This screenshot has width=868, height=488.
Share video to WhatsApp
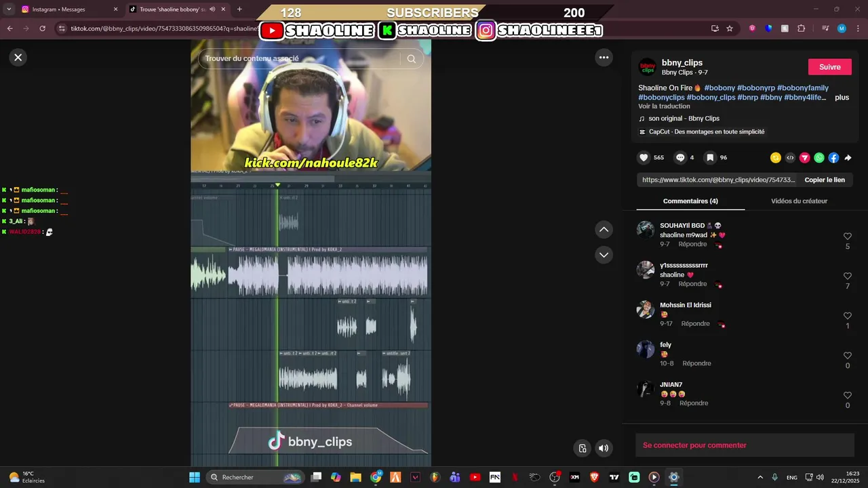819,158
